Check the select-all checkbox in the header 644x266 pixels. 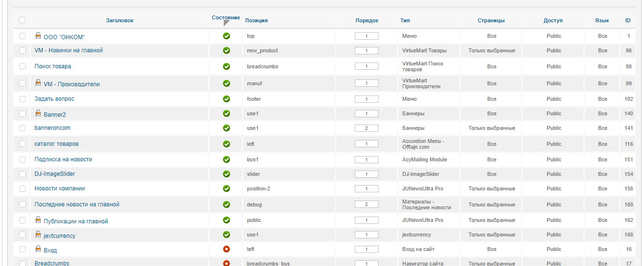point(22,20)
